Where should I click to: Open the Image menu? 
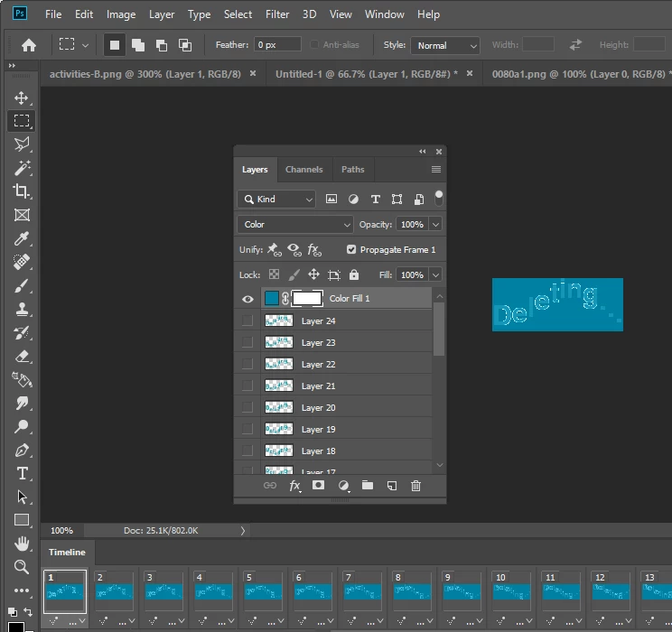121,14
